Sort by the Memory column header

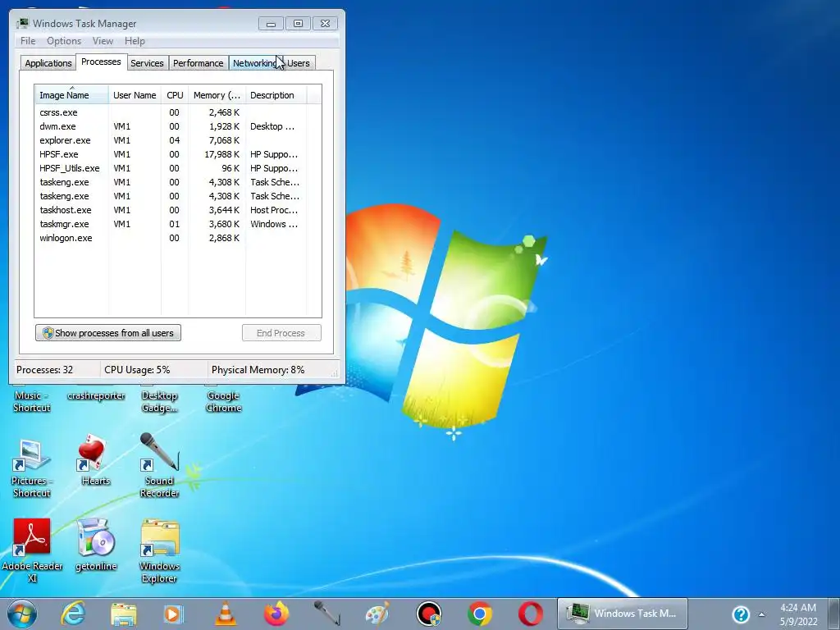[217, 95]
